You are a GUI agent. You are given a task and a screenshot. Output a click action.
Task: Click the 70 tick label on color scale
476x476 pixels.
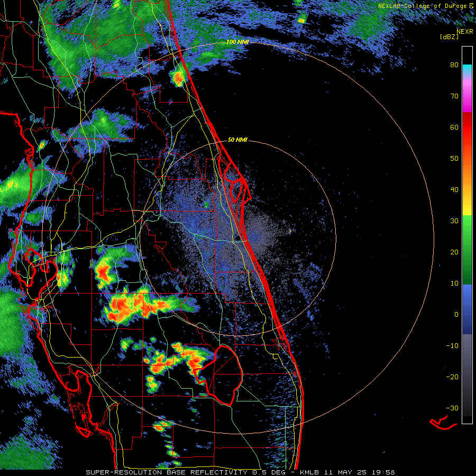pos(454,96)
